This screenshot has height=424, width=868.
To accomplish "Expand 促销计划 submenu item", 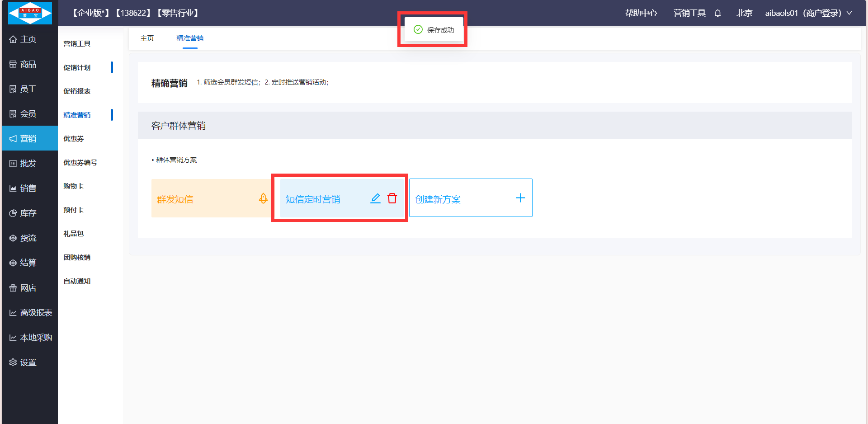I will 77,67.
